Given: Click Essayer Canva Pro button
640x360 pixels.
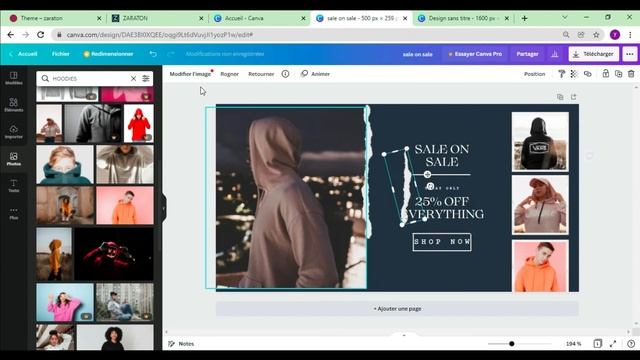Looking at the screenshot, I should pos(475,54).
